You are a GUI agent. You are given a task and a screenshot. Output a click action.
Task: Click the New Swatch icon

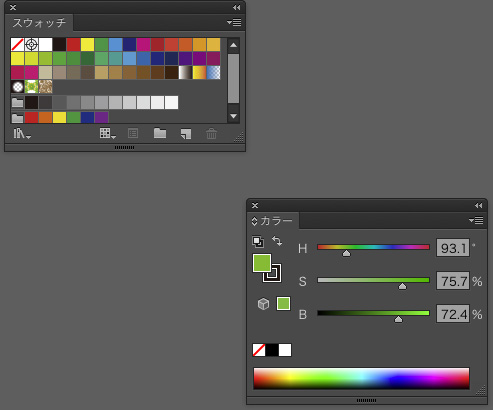coord(186,134)
